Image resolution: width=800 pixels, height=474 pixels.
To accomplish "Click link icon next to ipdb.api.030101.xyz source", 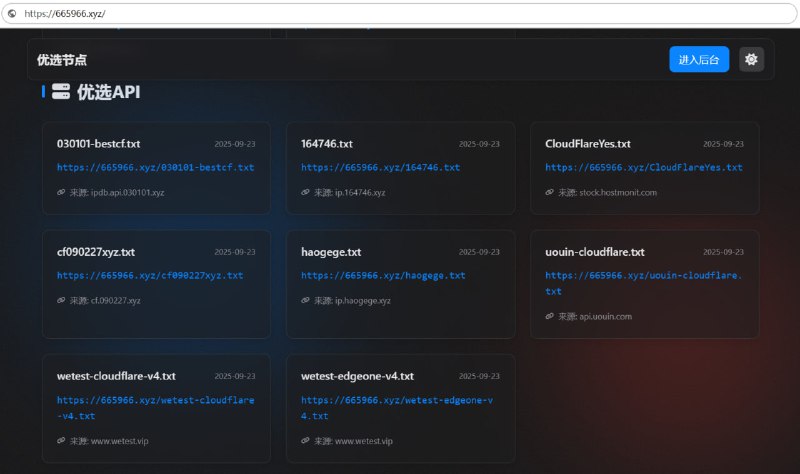I will click(62, 192).
